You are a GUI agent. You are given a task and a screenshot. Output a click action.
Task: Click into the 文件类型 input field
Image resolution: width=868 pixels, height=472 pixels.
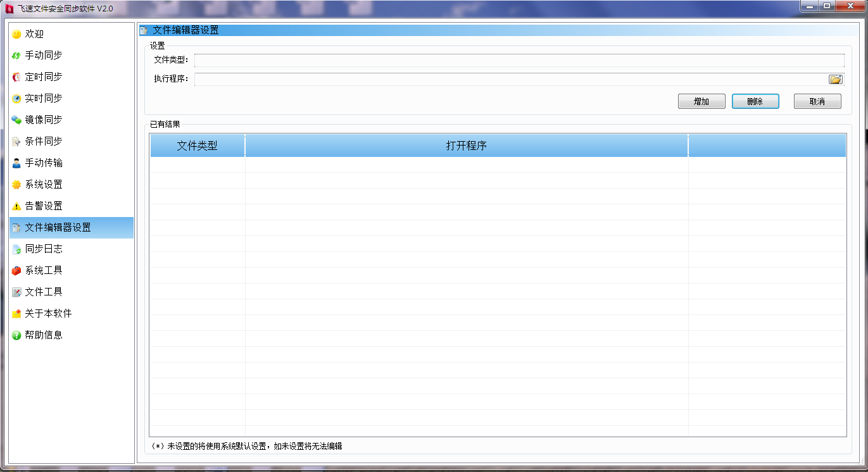click(519, 60)
